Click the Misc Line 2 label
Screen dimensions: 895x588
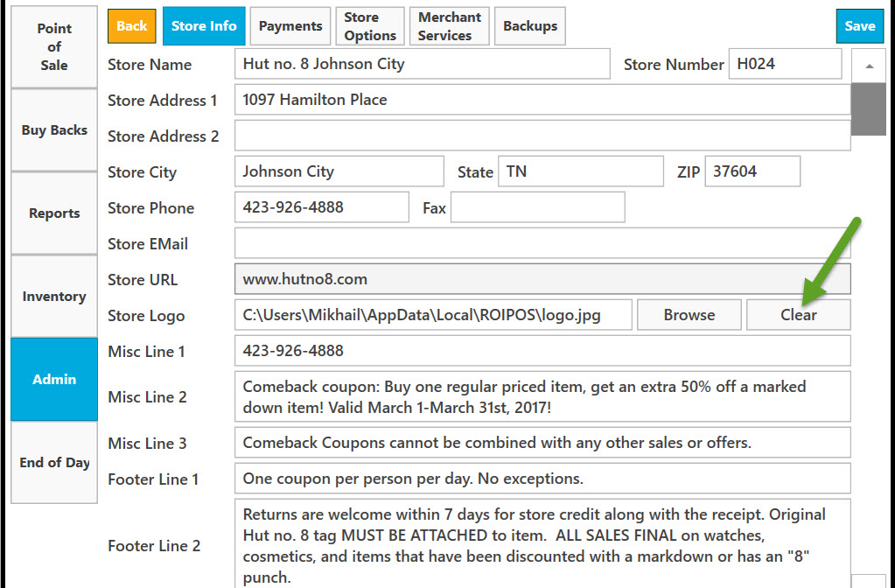point(147,396)
